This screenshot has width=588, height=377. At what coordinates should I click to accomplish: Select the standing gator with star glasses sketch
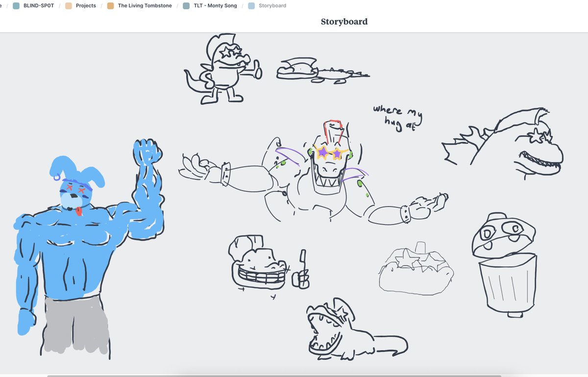pos(223,69)
